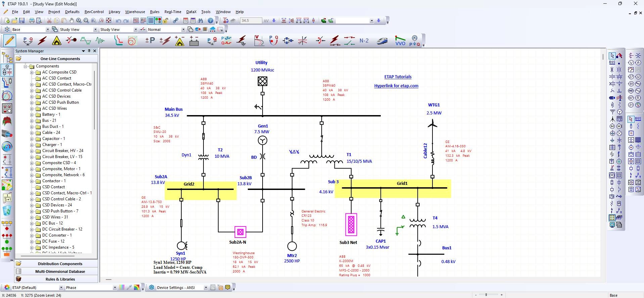644x298 pixels.
Task: Select the Sub3 Net composite network
Action: click(x=351, y=225)
